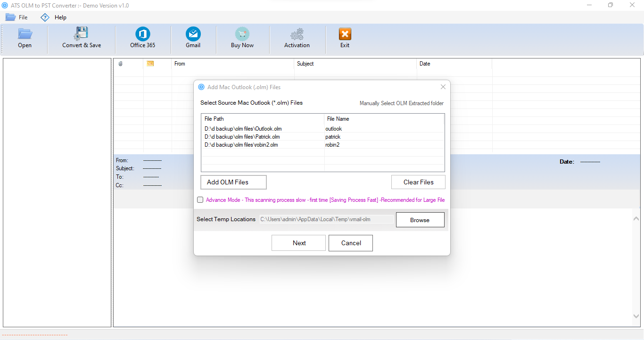Viewport: 644px width, 340px height.
Task: Click the temp location path field
Action: click(x=326, y=219)
